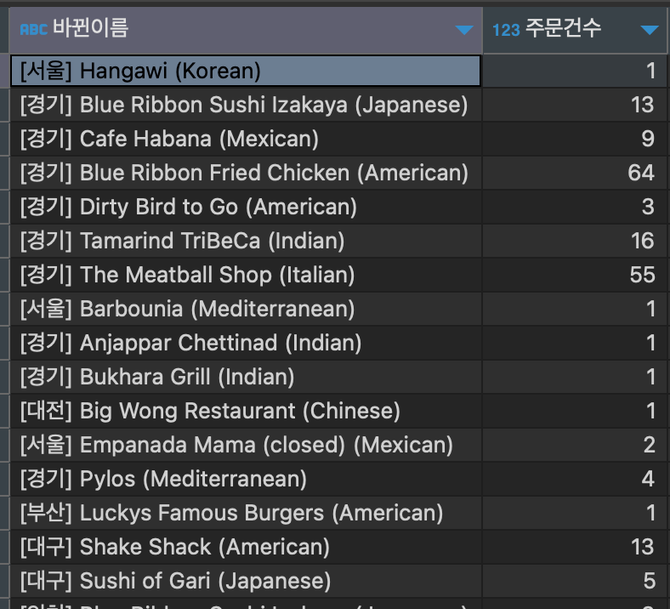Select the '[대구] Sushi of Gari (Japanese)' cell

click(246, 581)
